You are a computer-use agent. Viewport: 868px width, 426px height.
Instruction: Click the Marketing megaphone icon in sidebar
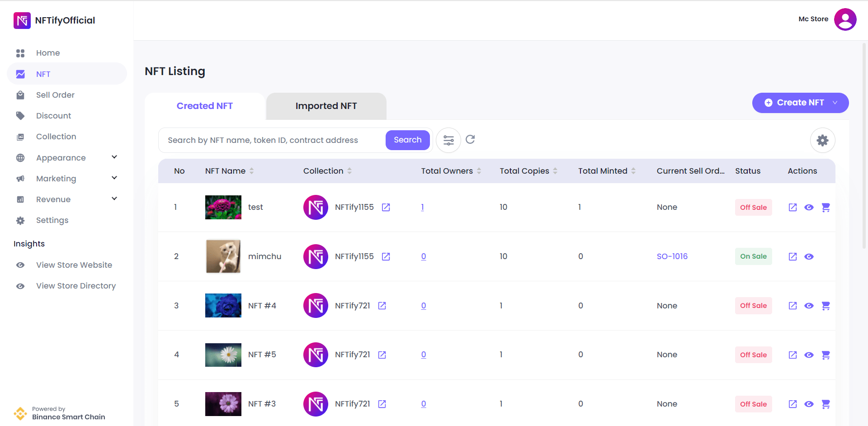click(20, 178)
